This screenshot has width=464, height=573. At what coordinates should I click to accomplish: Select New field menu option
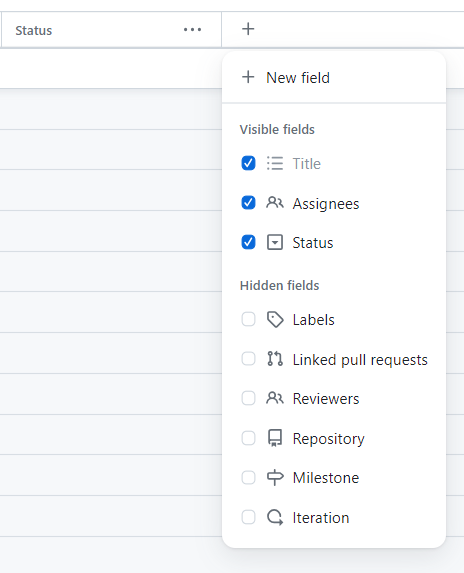tap(334, 77)
